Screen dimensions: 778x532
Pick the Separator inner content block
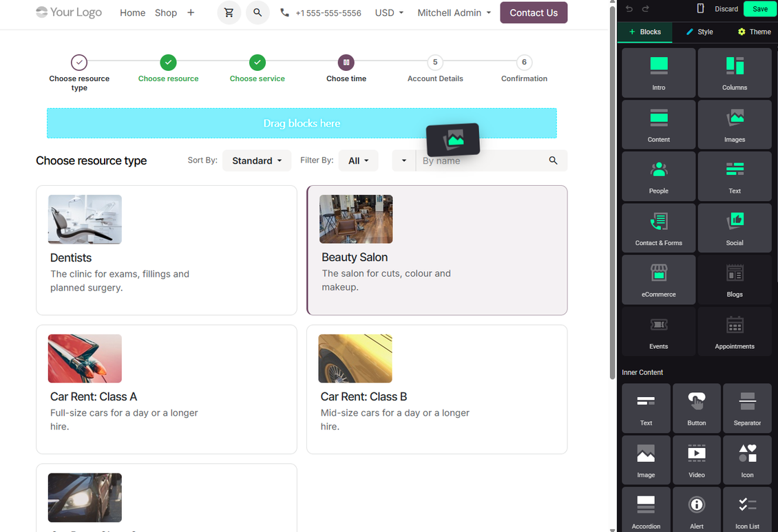coord(747,408)
